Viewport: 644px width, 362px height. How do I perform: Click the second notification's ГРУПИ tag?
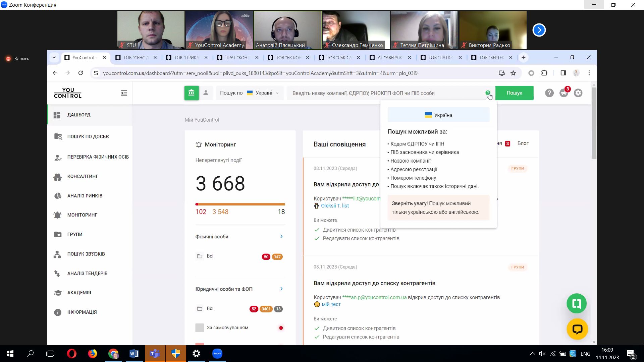[518, 267]
